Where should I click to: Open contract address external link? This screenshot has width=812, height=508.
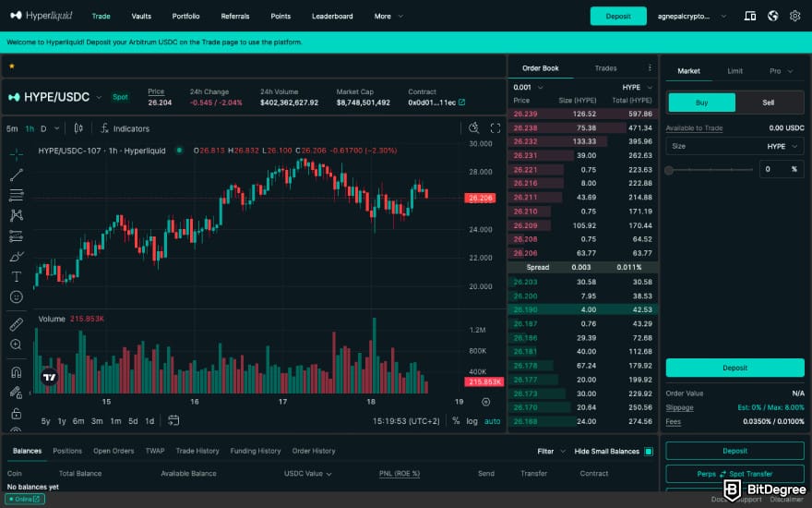point(462,103)
